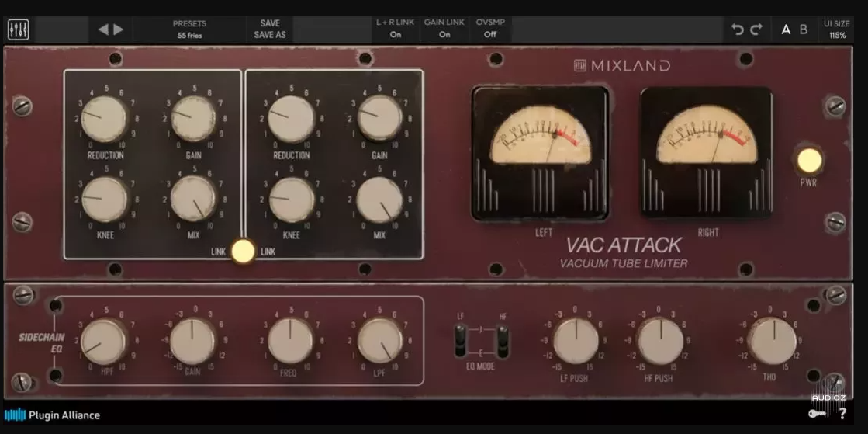Viewport: 868px width, 434px height.
Task: Select the B comparison state
Action: (x=804, y=30)
